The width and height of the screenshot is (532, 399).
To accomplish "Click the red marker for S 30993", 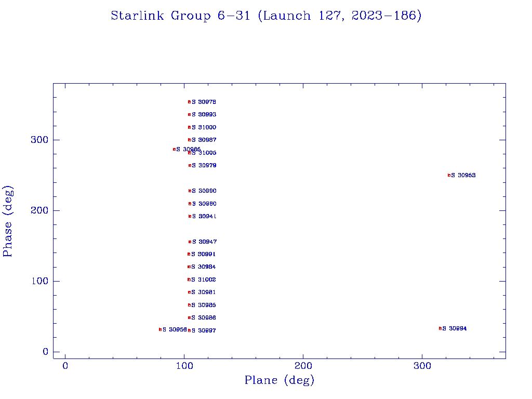I will tap(189, 114).
